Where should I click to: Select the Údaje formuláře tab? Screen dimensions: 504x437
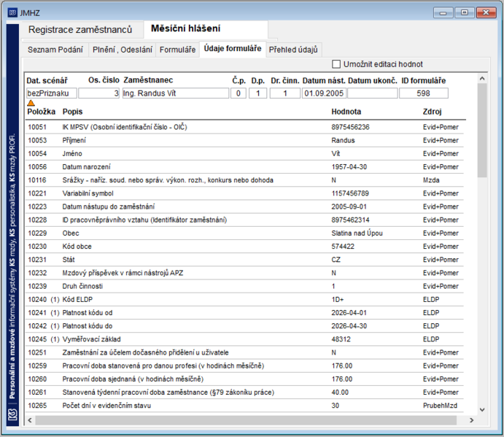tap(233, 49)
